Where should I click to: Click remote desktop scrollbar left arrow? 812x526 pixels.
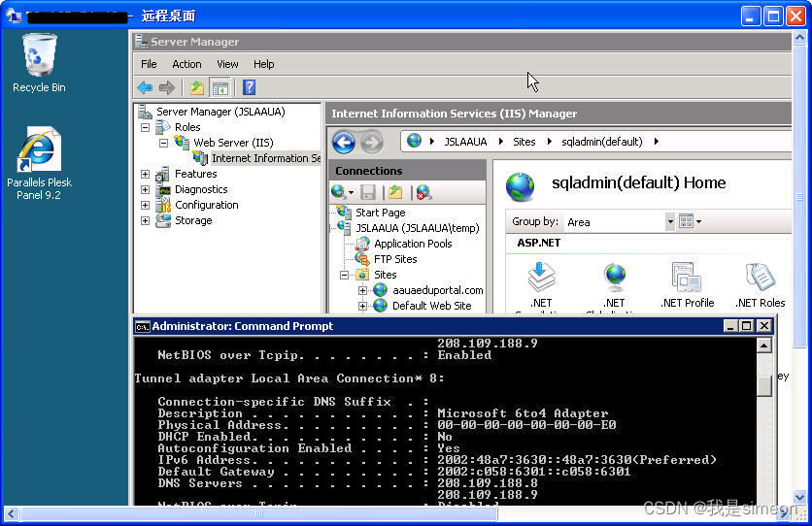pyautogui.click(x=12, y=514)
